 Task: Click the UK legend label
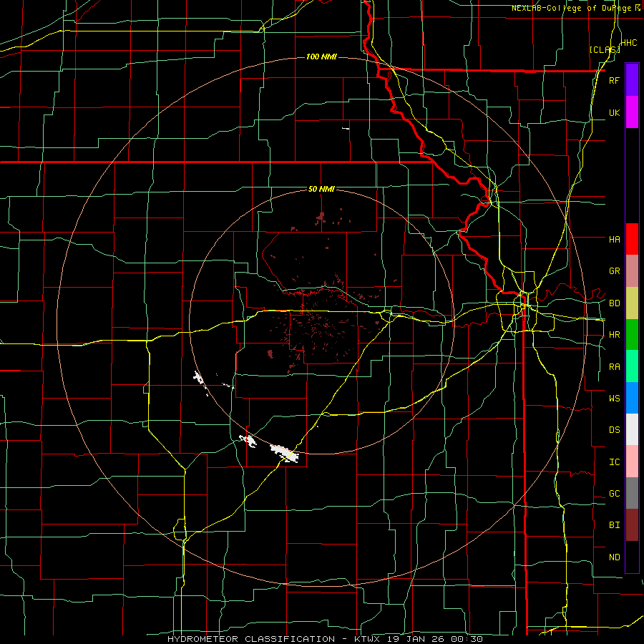(x=614, y=112)
